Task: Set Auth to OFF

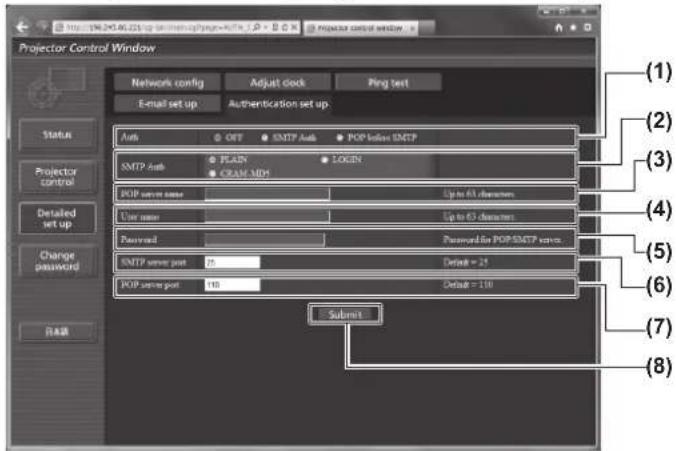Action: [218, 138]
